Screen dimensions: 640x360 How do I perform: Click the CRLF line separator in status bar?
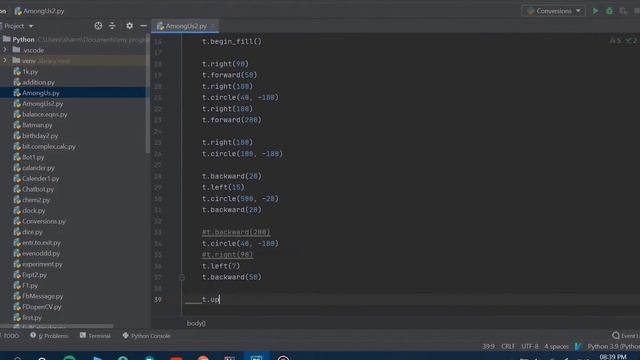[x=508, y=347]
